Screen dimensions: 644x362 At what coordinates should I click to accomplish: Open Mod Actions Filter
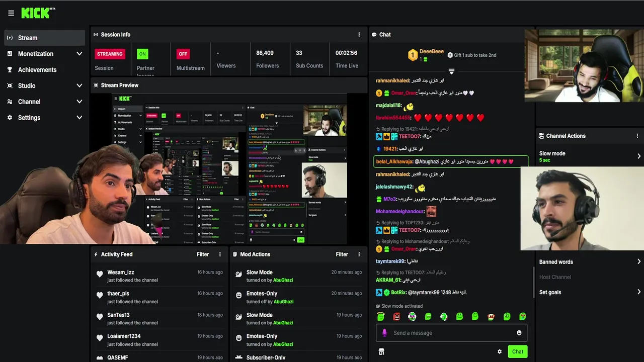pyautogui.click(x=342, y=254)
